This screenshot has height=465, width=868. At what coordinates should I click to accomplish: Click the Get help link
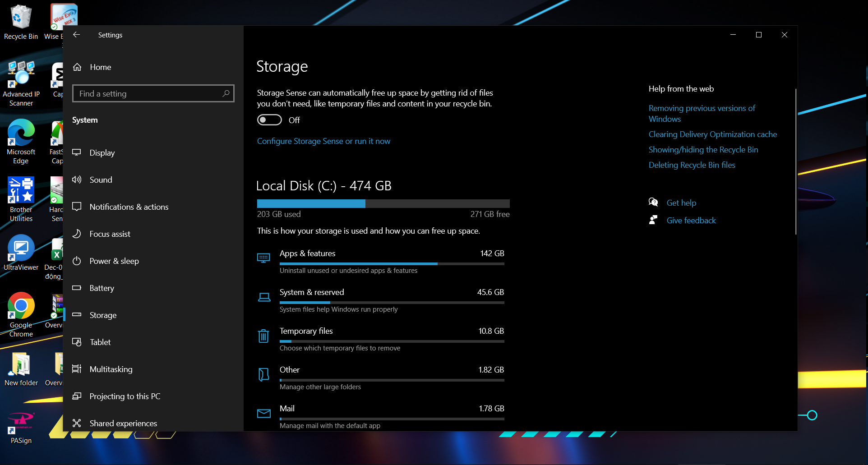click(681, 203)
